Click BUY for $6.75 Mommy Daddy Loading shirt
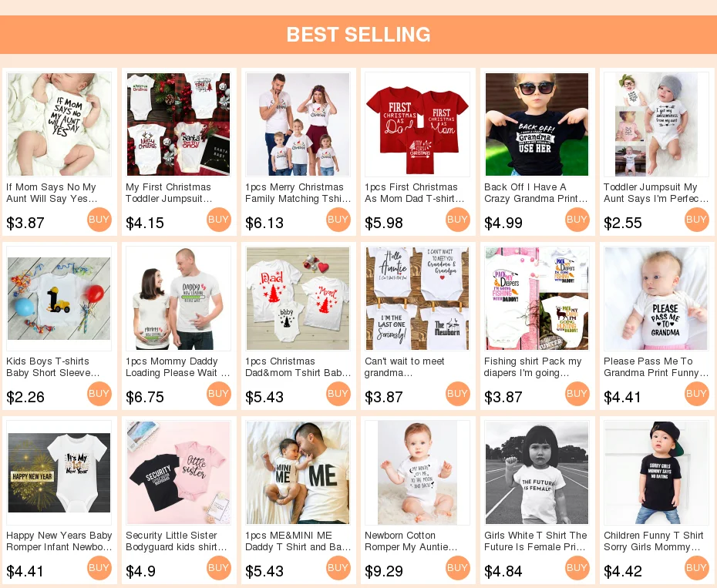The height and width of the screenshot is (588, 717). pos(219,394)
